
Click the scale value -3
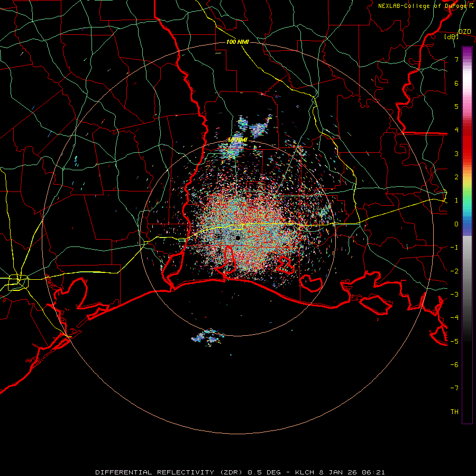coord(454,295)
